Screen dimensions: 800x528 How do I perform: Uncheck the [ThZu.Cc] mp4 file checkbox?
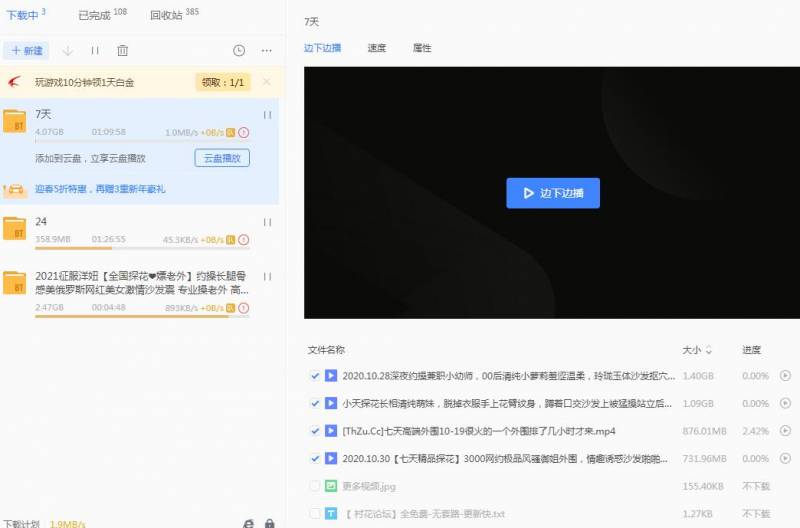(316, 431)
